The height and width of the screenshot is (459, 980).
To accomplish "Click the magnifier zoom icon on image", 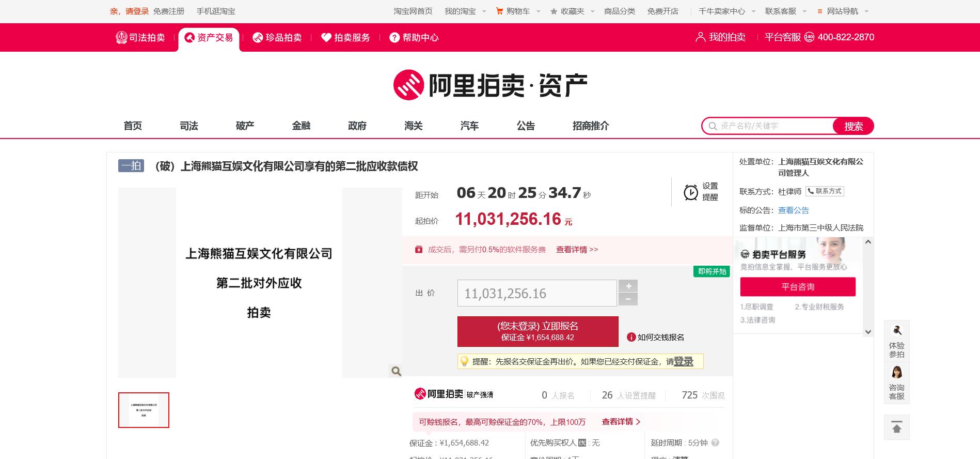I will (396, 371).
